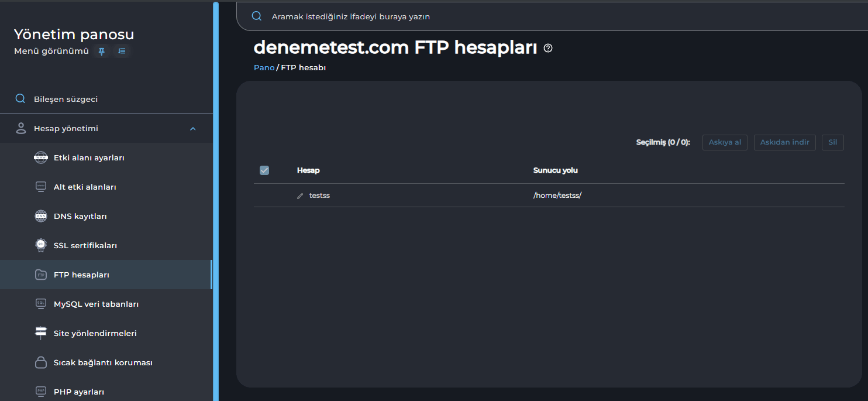Click the Bileşen süzgeci filter field

[x=66, y=99]
